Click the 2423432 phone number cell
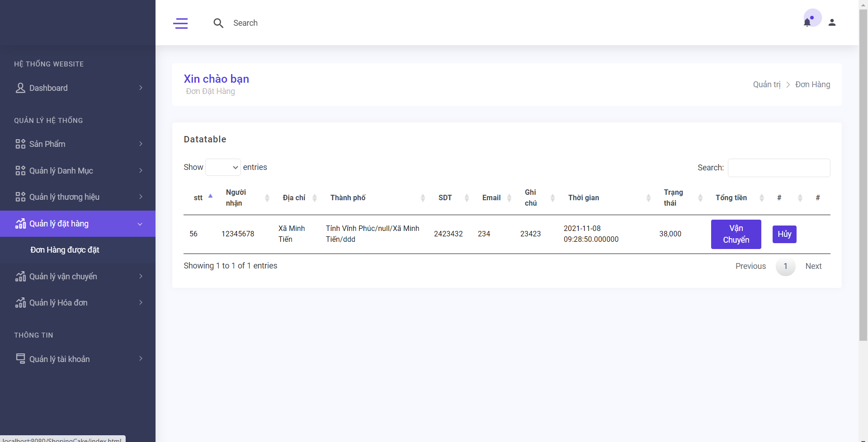868x442 pixels. (448, 234)
